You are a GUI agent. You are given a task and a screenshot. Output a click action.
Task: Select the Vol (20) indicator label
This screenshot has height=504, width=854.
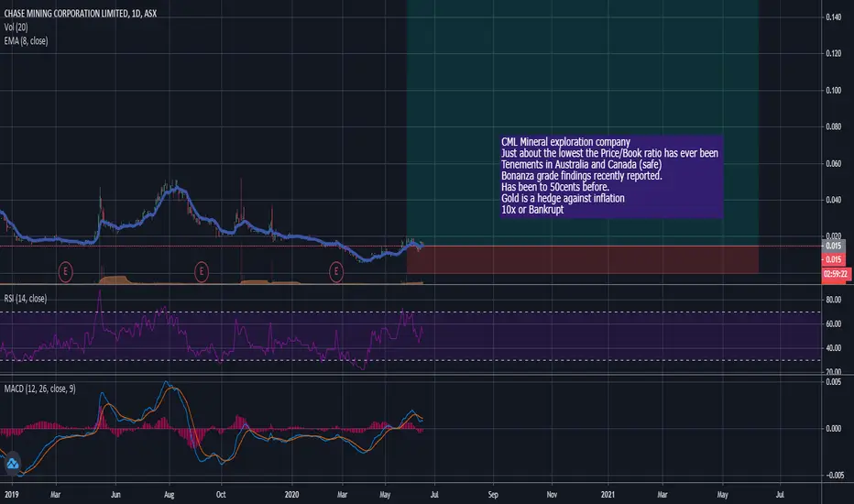16,27
